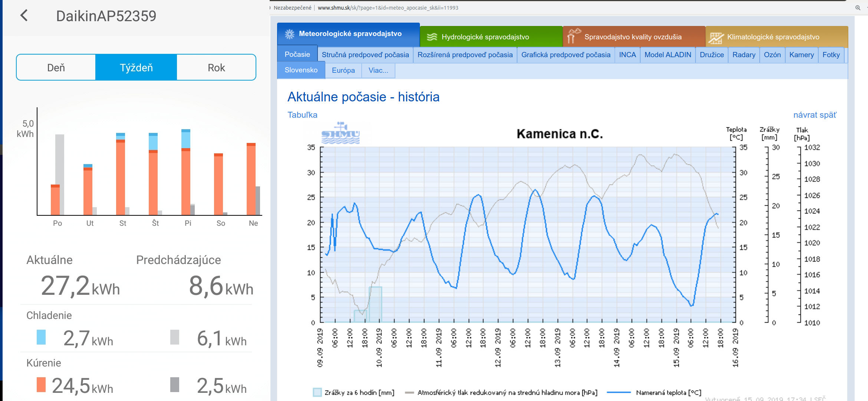The width and height of the screenshot is (868, 401).
Task: Click the orange Kúrenie color swatch
Action: (41, 385)
